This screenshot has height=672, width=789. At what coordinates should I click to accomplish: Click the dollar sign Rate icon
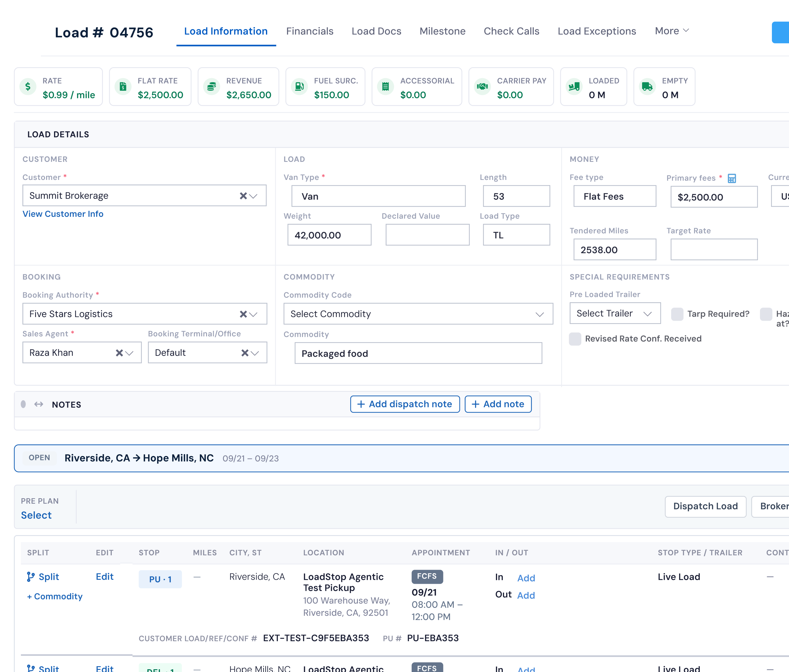point(28,87)
